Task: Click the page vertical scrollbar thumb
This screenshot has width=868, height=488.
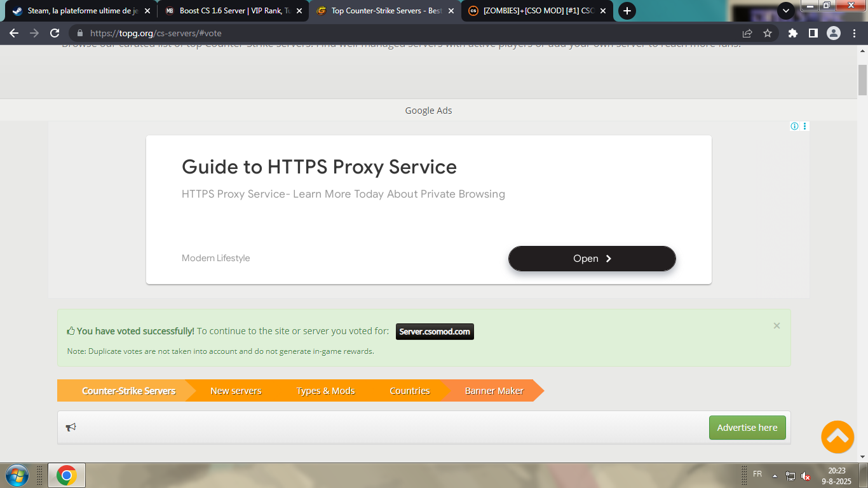Action: pos(862,80)
